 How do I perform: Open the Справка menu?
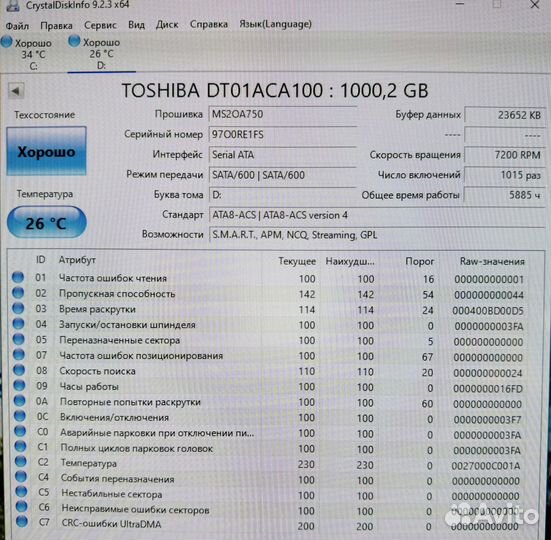pos(209,24)
